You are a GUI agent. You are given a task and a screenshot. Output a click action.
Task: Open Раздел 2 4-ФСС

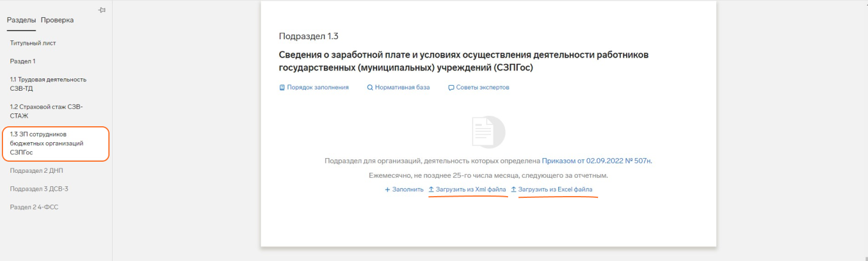click(34, 207)
